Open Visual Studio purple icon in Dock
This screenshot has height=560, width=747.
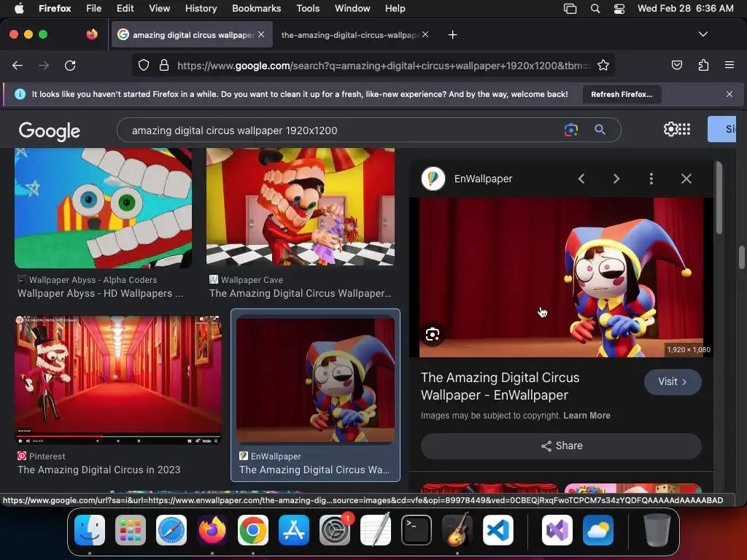coord(557,530)
